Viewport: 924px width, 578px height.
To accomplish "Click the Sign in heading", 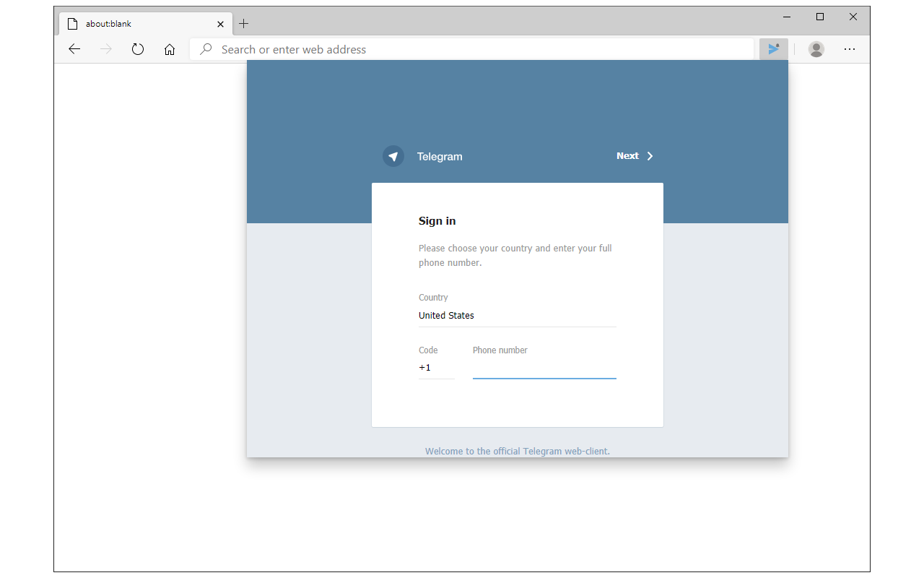I will point(437,221).
